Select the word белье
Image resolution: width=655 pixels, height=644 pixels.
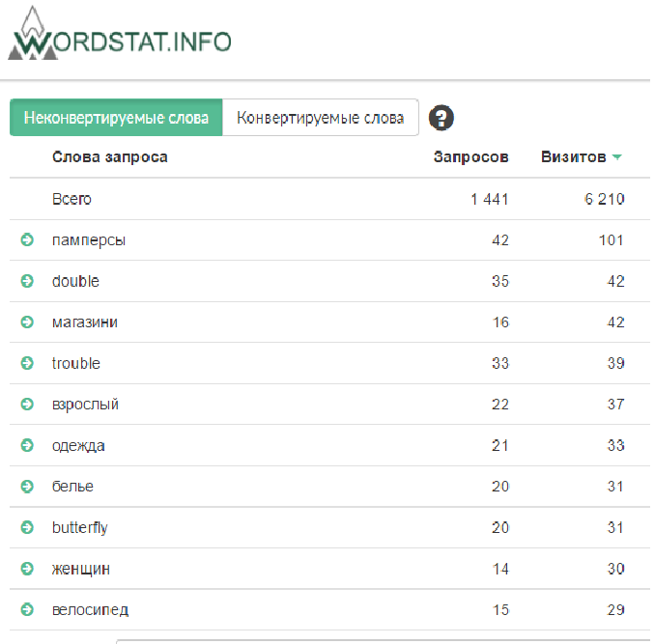click(x=72, y=487)
